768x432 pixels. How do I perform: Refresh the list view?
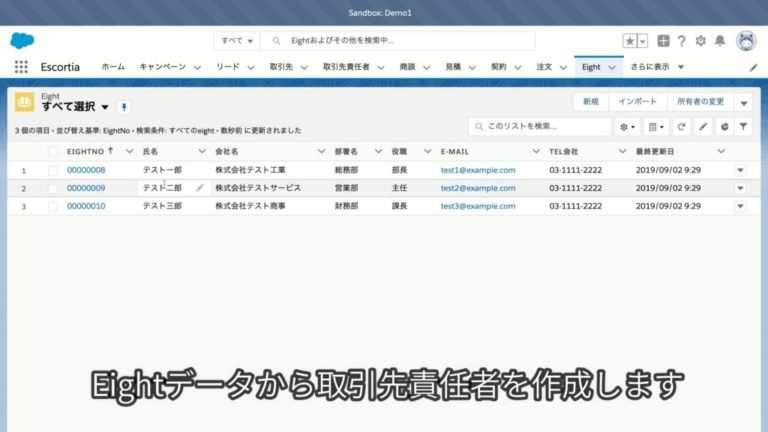pyautogui.click(x=681, y=127)
